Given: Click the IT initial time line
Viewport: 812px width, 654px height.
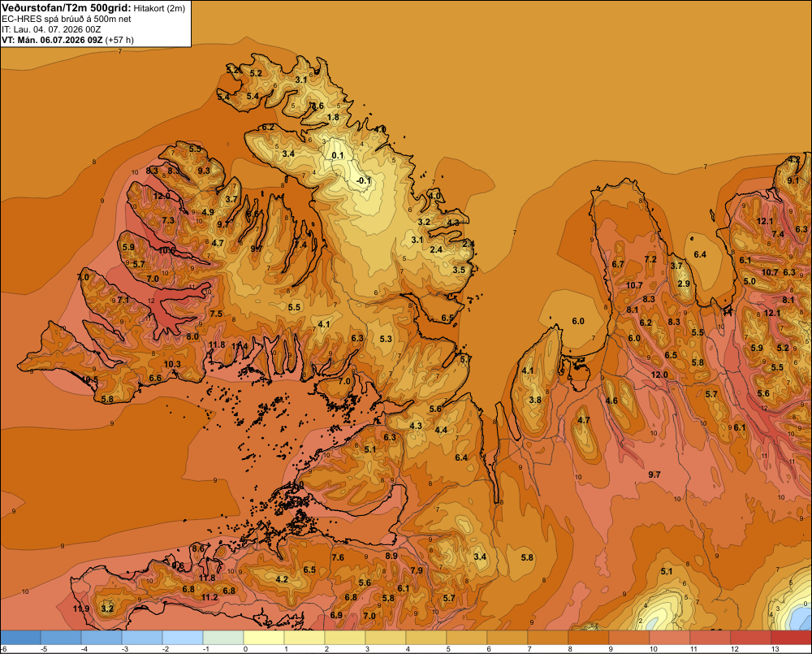Looking at the screenshot, I should pyautogui.click(x=51, y=29).
